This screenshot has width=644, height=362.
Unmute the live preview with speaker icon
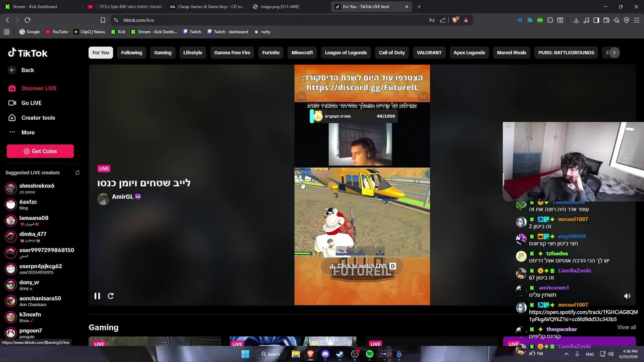pyautogui.click(x=627, y=296)
